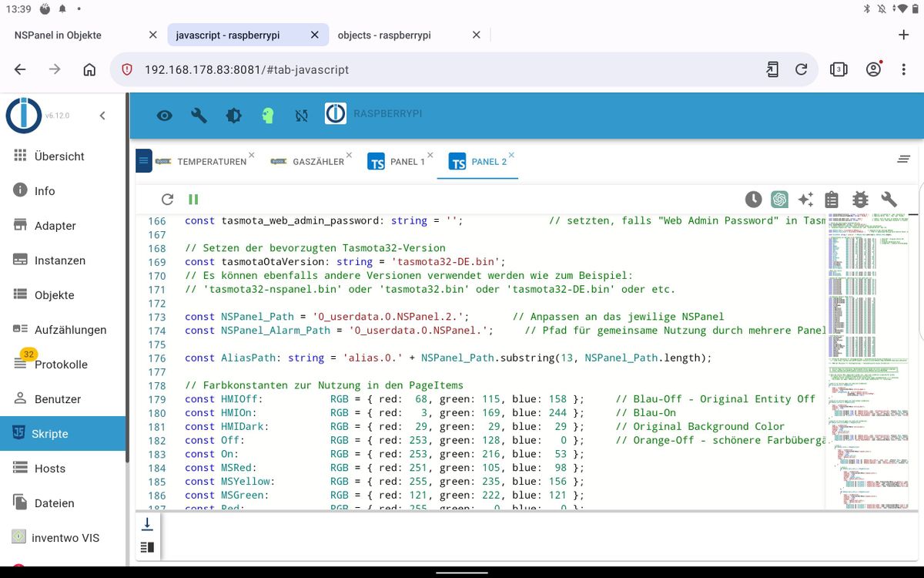Open browser three-dot menu
This screenshot has width=924, height=578.
tap(904, 69)
